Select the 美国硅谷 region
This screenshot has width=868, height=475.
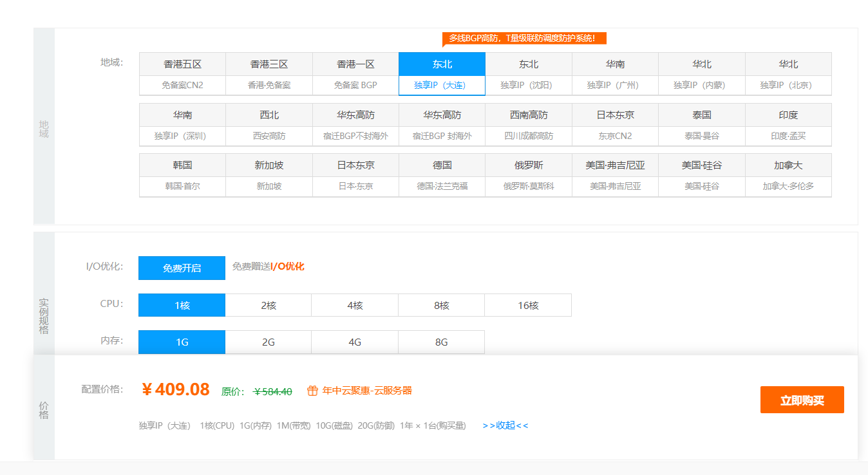tap(701, 175)
